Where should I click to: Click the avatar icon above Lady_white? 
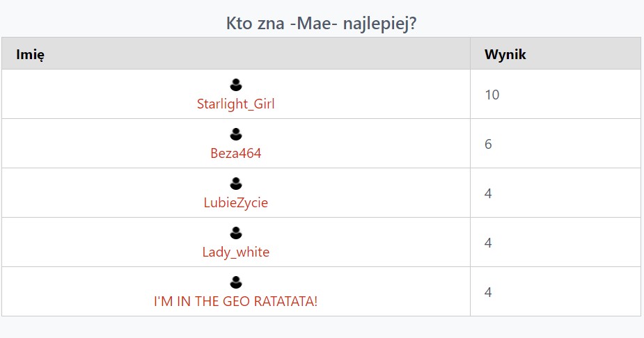tap(236, 233)
